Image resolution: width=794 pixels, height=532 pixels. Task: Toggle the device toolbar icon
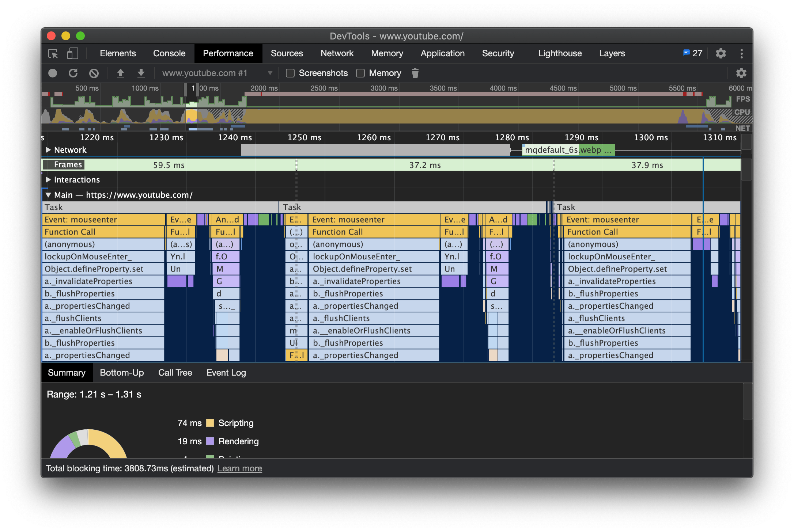tap(72, 54)
